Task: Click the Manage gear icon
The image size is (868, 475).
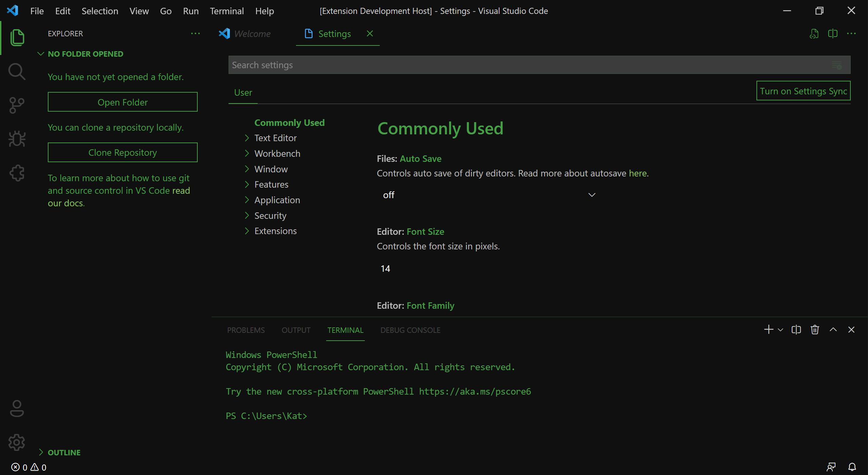Action: point(17,442)
